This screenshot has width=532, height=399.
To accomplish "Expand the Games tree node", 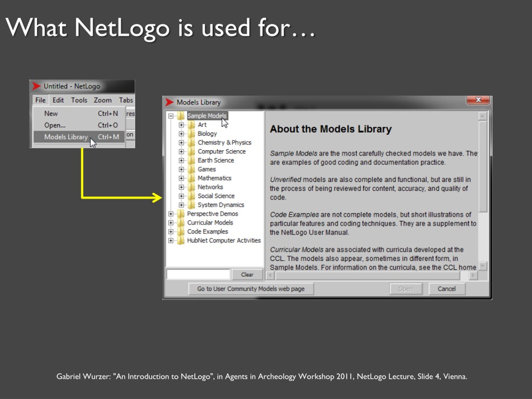I will coord(181,169).
